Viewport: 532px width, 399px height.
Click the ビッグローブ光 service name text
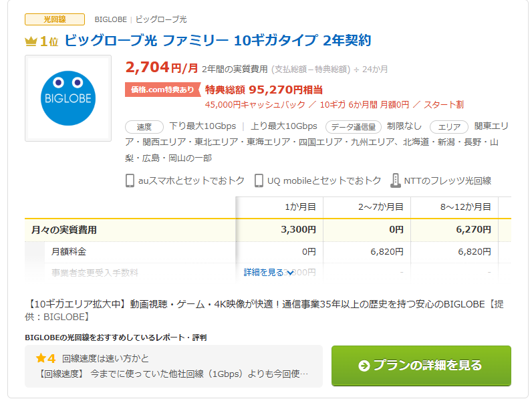(x=161, y=19)
